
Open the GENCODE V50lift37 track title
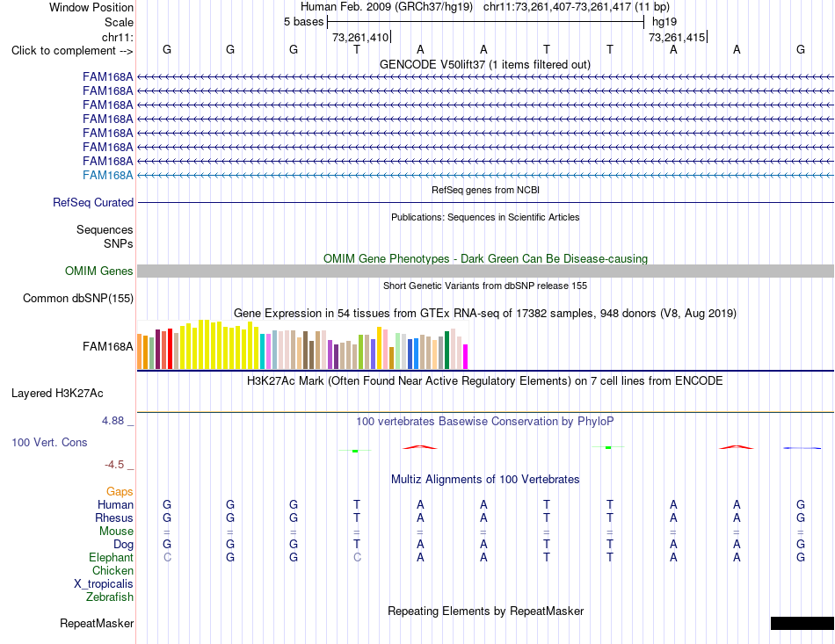pyautogui.click(x=485, y=64)
